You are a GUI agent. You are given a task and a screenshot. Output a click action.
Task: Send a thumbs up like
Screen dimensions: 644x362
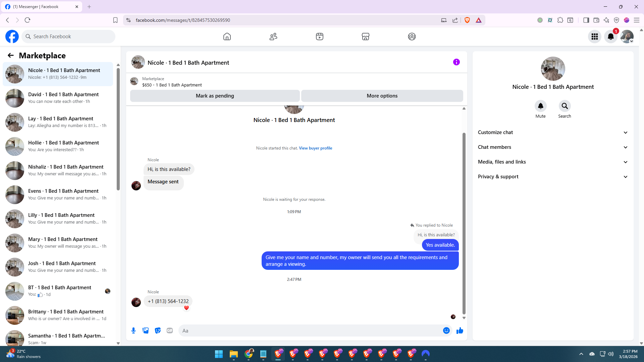pyautogui.click(x=460, y=330)
